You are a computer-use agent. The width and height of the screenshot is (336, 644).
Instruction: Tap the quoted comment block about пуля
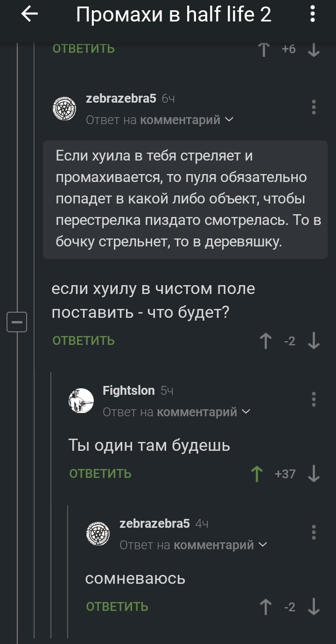pyautogui.click(x=185, y=199)
